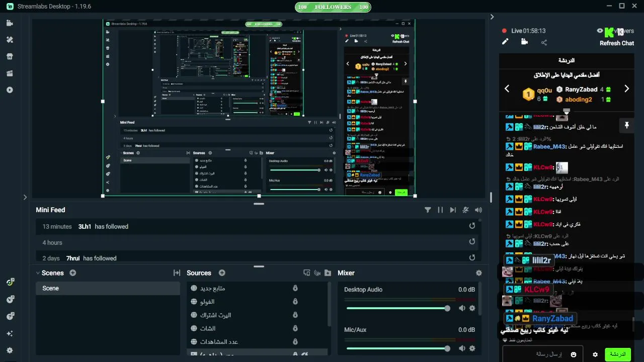Replay the 4 hours event alert
The width and height of the screenshot is (644, 362).
[472, 242]
